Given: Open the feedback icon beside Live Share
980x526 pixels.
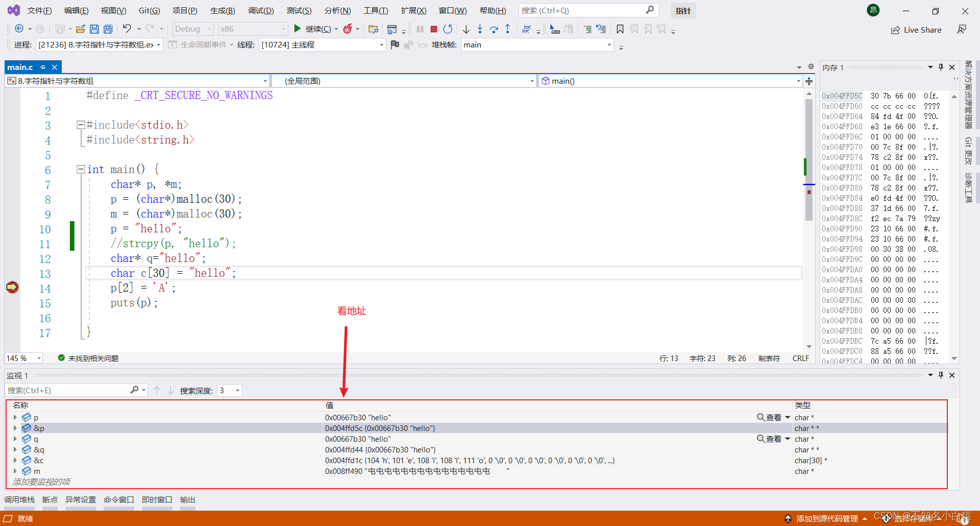Looking at the screenshot, I should point(962,30).
